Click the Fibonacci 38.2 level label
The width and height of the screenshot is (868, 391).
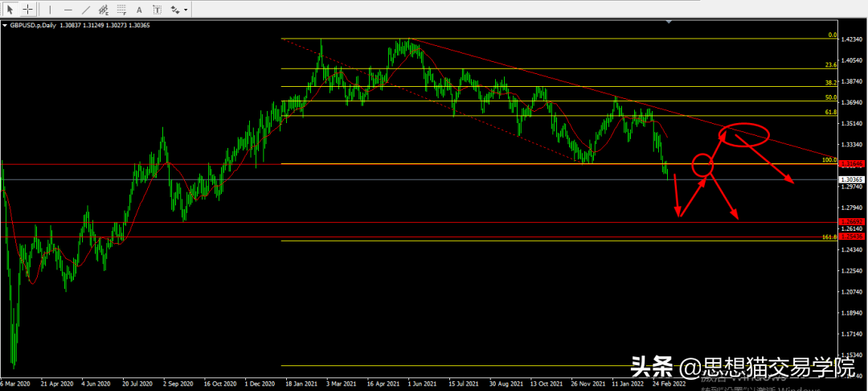click(x=831, y=83)
